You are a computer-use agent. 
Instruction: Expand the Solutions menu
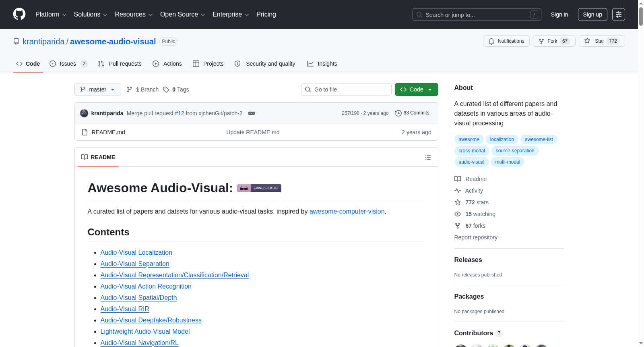(91, 15)
